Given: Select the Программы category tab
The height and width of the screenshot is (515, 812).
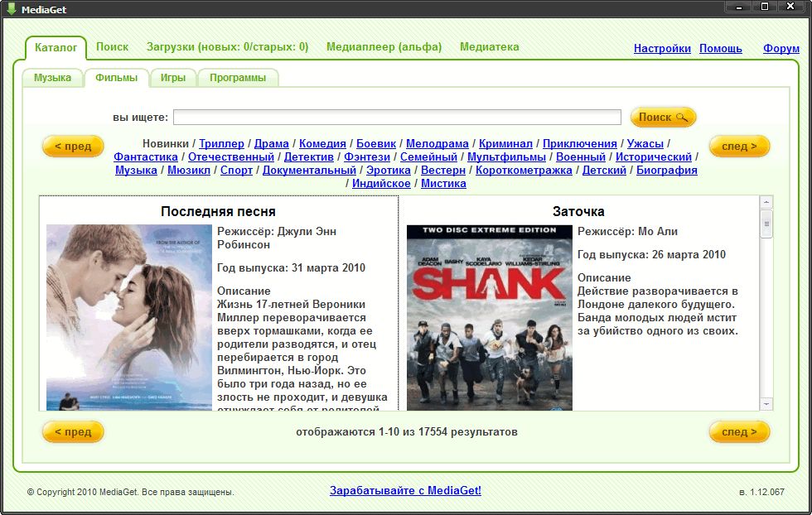Looking at the screenshot, I should [x=238, y=78].
